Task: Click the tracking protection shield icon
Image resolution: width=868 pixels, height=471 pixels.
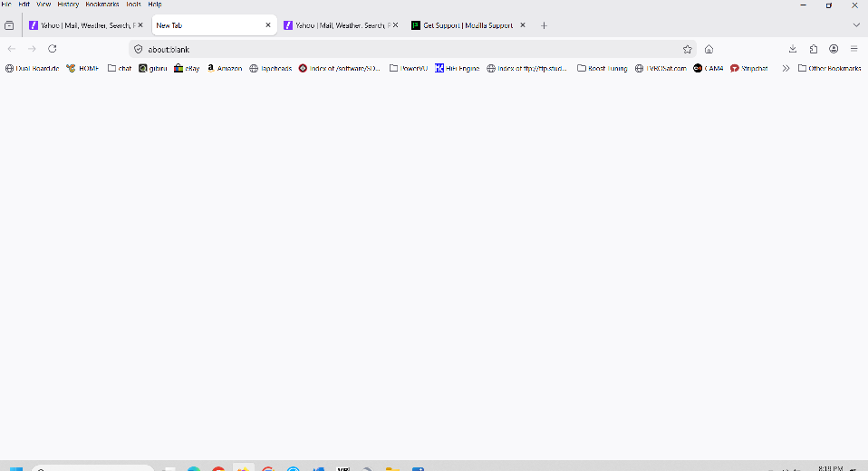Action: click(x=139, y=49)
